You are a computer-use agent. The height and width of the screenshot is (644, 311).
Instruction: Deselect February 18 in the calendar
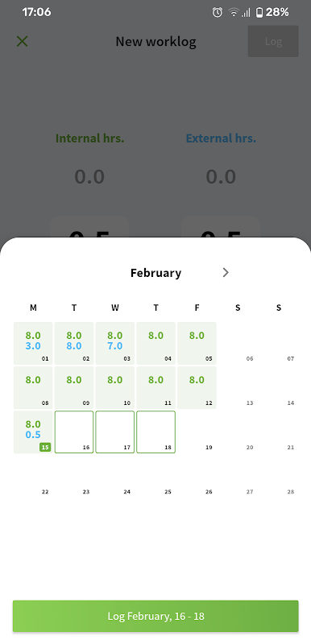click(155, 432)
